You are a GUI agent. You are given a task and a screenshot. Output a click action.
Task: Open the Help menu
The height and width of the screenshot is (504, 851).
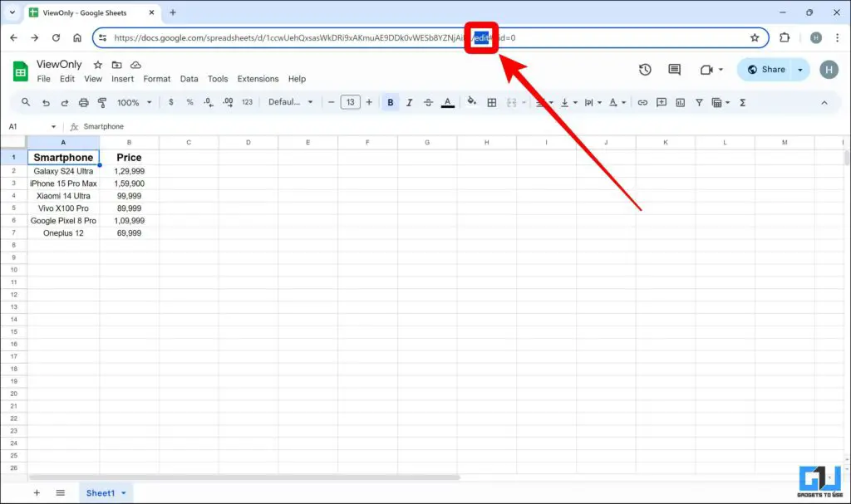[297, 79]
